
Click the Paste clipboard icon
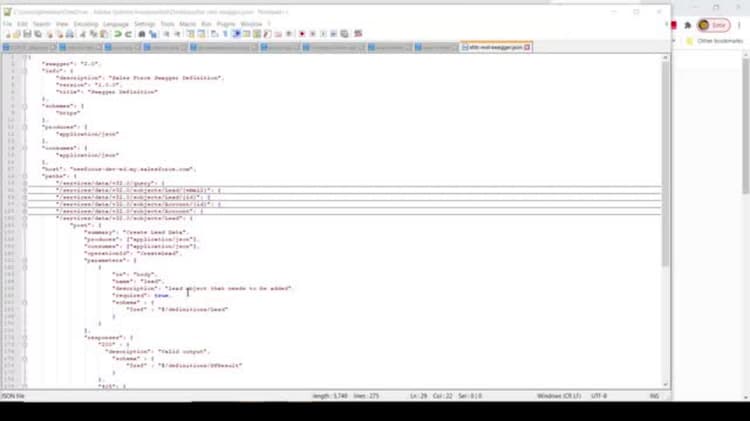[x=103, y=34]
